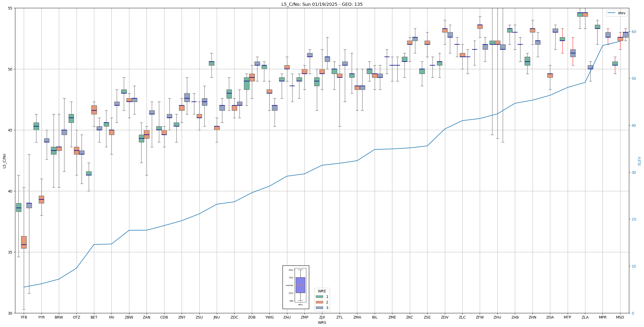Click the BIL station tick label
The width and height of the screenshot is (644, 327).
(374, 317)
